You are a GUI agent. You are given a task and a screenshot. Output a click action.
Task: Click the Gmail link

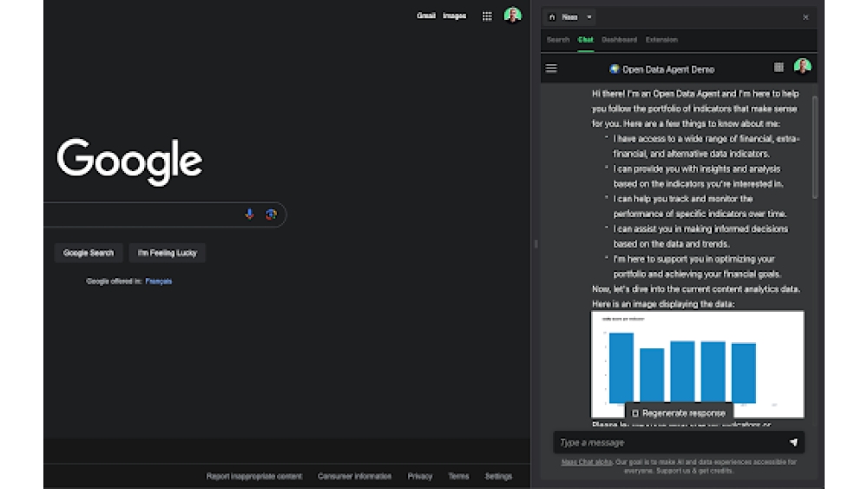coord(425,16)
